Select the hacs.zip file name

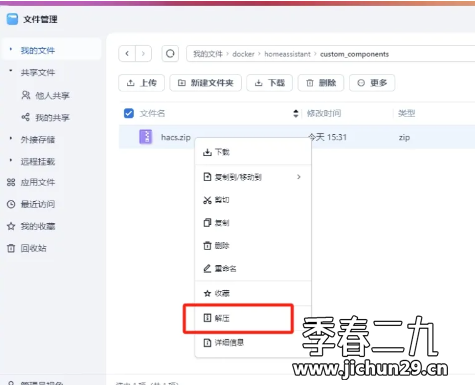pos(176,137)
